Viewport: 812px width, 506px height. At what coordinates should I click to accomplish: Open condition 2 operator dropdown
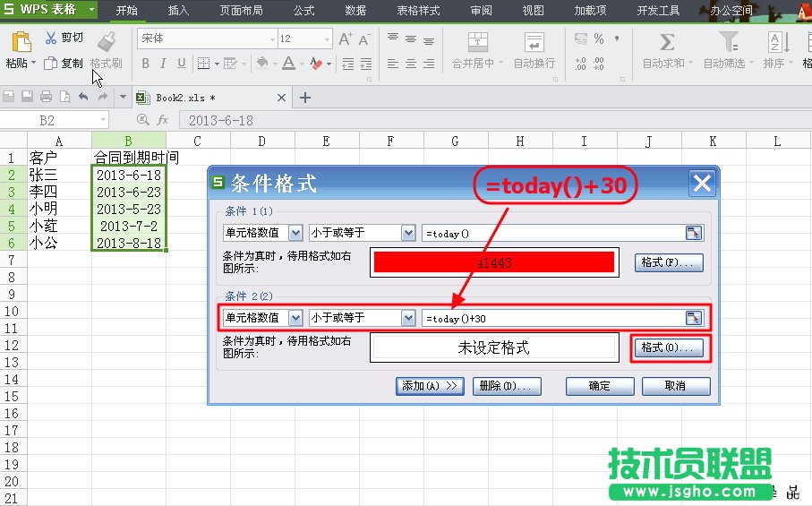pyautogui.click(x=408, y=318)
